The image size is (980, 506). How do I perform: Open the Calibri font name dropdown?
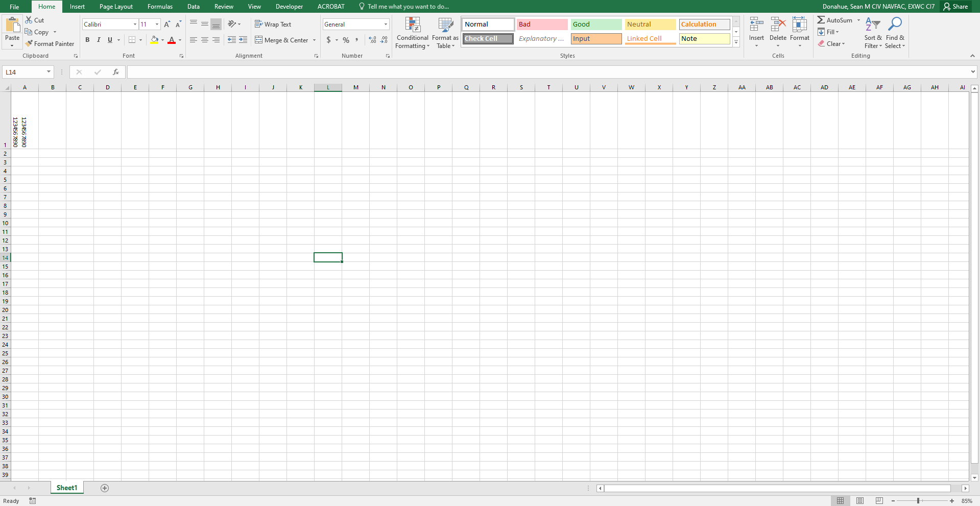click(x=135, y=24)
